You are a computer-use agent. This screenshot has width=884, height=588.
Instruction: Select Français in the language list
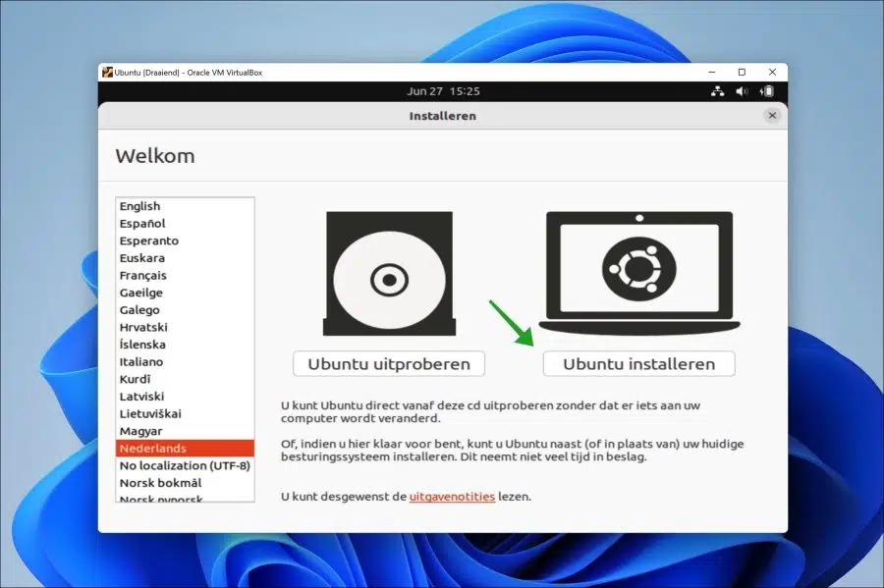pyautogui.click(x=185, y=276)
